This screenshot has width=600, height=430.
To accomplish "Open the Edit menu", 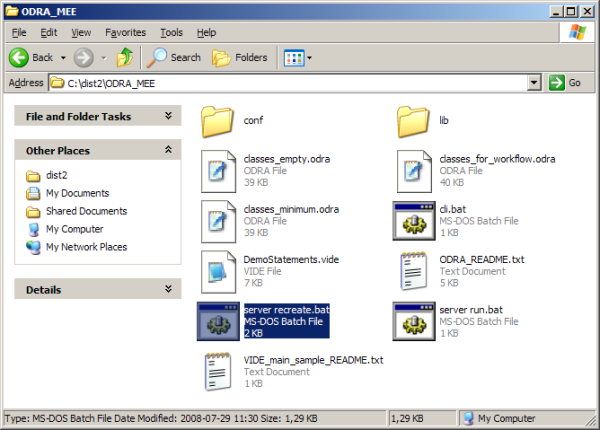I will tap(49, 33).
